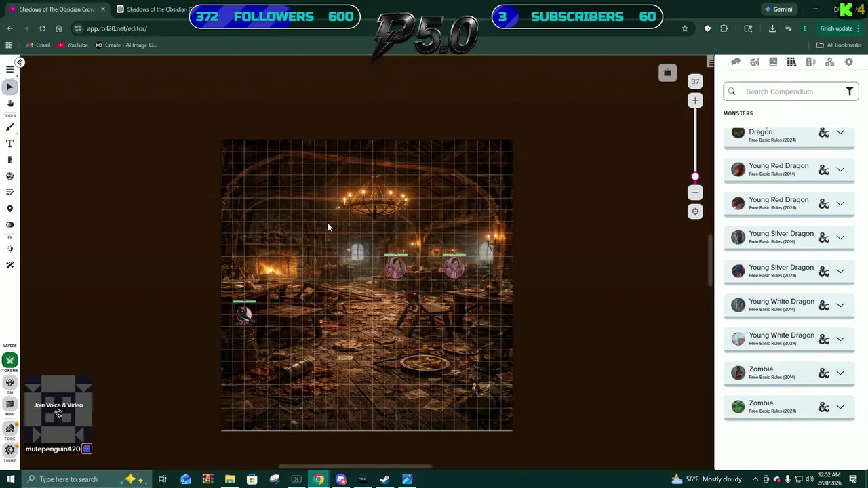Open the page toolbar button above map
Image resolution: width=868 pixels, height=488 pixels.
coord(667,73)
